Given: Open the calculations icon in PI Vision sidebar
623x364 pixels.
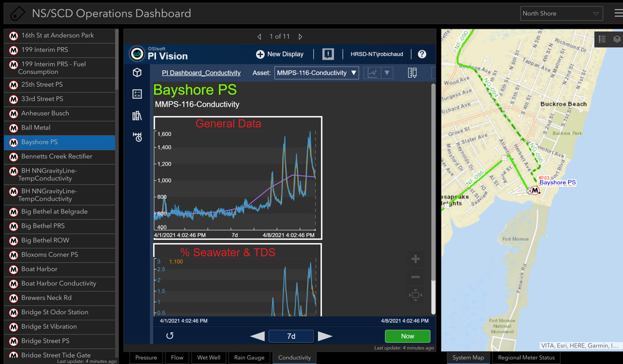Looking at the screenshot, I should point(137,94).
